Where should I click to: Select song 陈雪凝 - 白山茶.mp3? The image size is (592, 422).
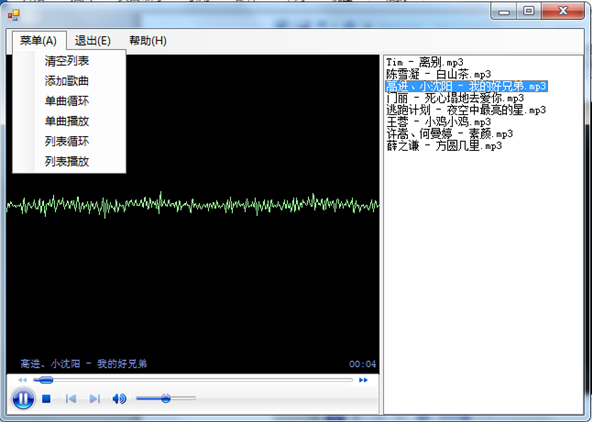(438, 74)
